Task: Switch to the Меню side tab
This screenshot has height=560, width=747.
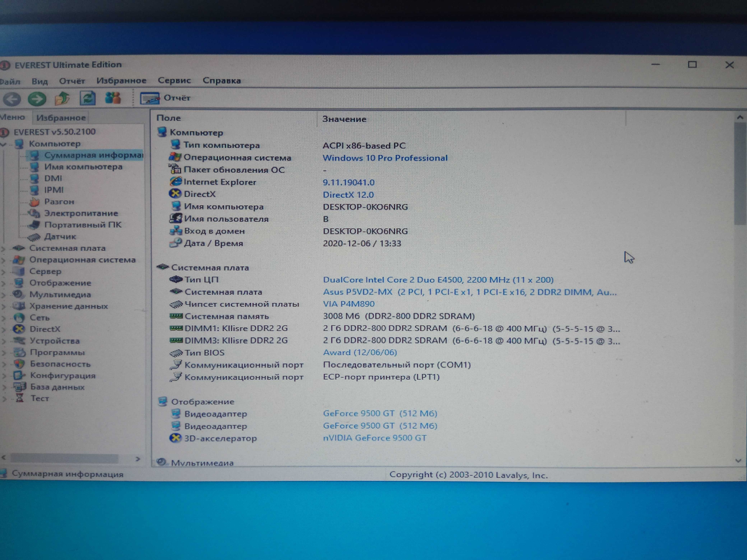Action: click(x=13, y=117)
